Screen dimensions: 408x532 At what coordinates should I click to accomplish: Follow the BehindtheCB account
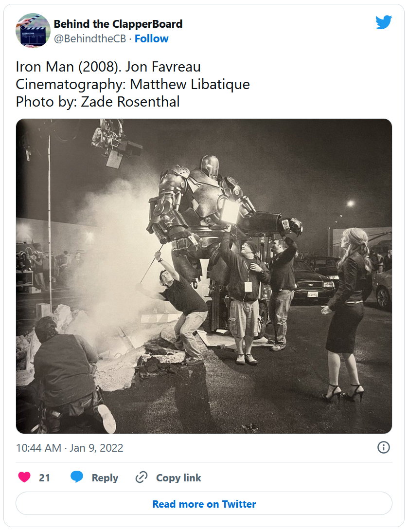point(151,39)
